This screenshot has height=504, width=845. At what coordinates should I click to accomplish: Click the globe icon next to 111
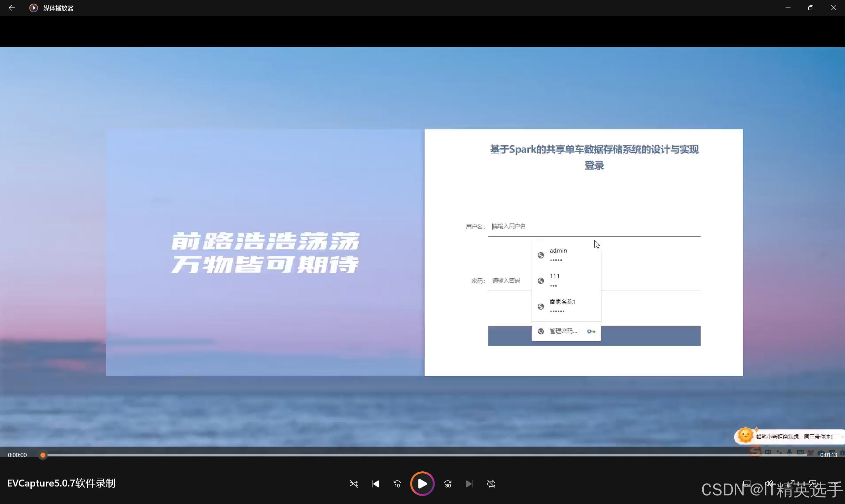point(541,281)
